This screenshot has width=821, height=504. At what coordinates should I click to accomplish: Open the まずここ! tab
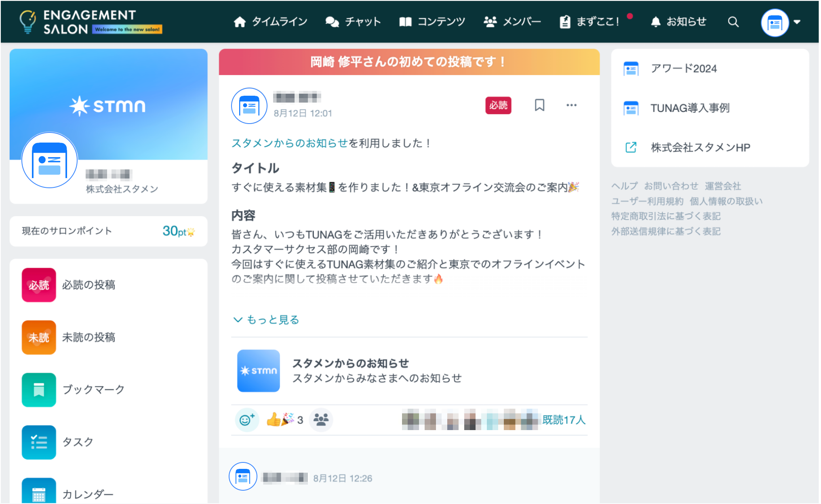tap(590, 22)
